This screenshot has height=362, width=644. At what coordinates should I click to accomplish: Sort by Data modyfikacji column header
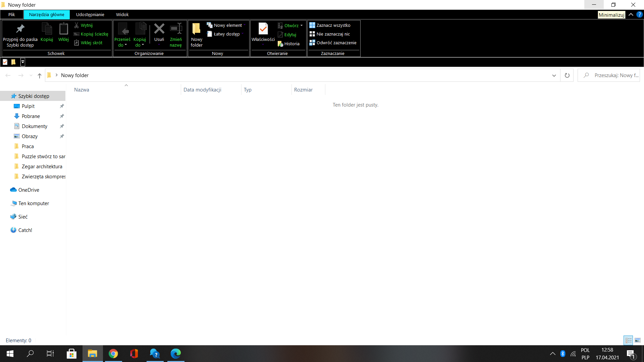202,90
